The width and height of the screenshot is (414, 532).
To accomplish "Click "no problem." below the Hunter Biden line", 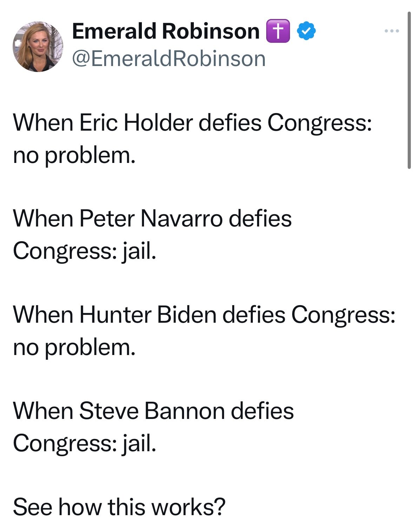I will [x=74, y=347].
